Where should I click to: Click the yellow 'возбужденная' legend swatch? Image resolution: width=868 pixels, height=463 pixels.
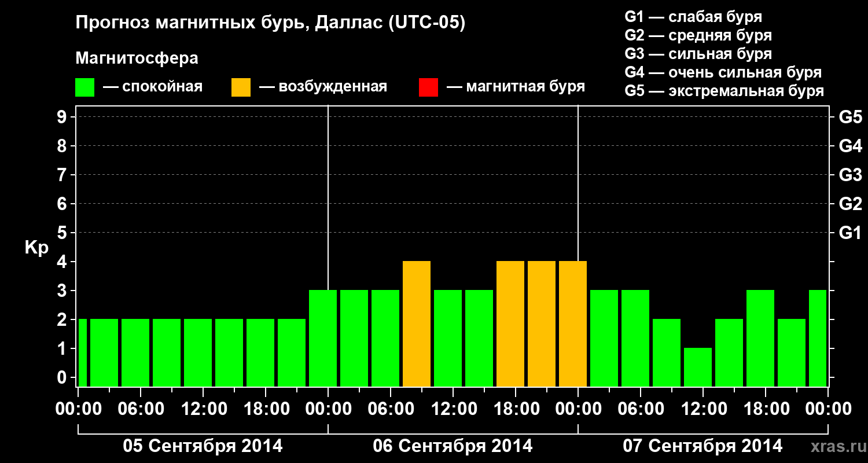241,87
